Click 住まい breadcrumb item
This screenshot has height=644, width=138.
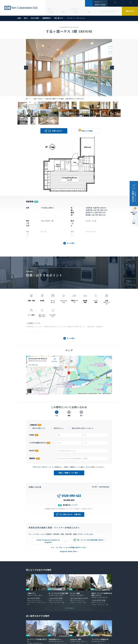[26, 18]
